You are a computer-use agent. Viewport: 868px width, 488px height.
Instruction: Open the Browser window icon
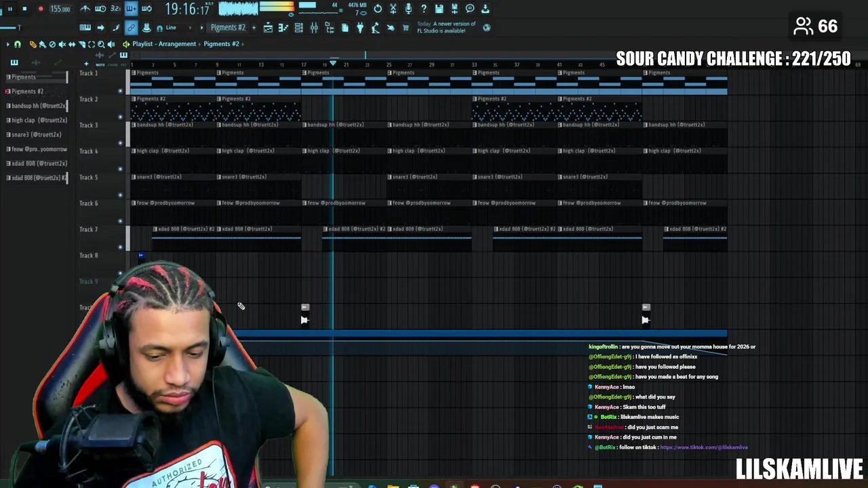[330, 28]
